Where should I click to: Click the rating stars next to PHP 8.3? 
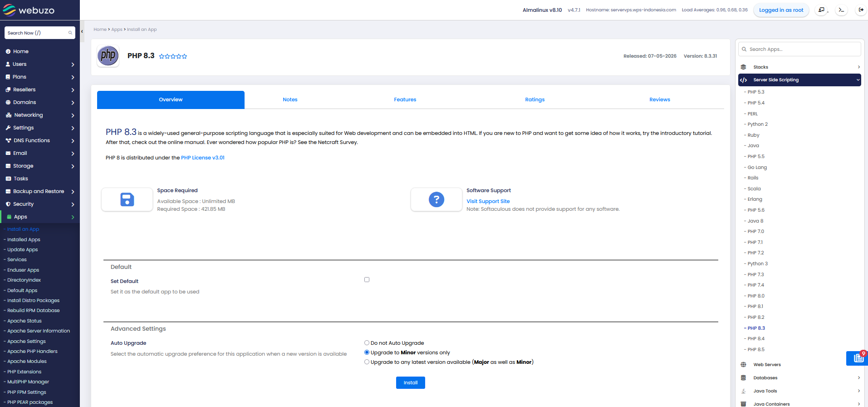click(173, 56)
